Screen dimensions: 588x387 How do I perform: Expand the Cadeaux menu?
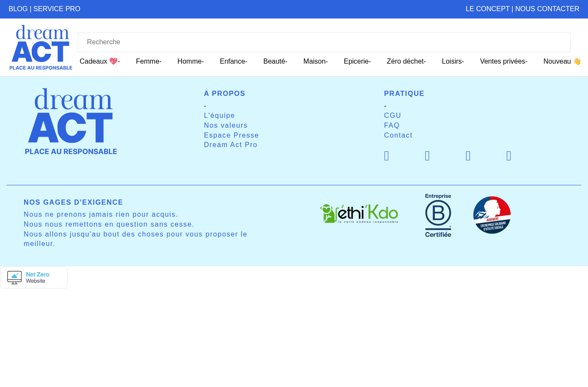click(x=100, y=61)
